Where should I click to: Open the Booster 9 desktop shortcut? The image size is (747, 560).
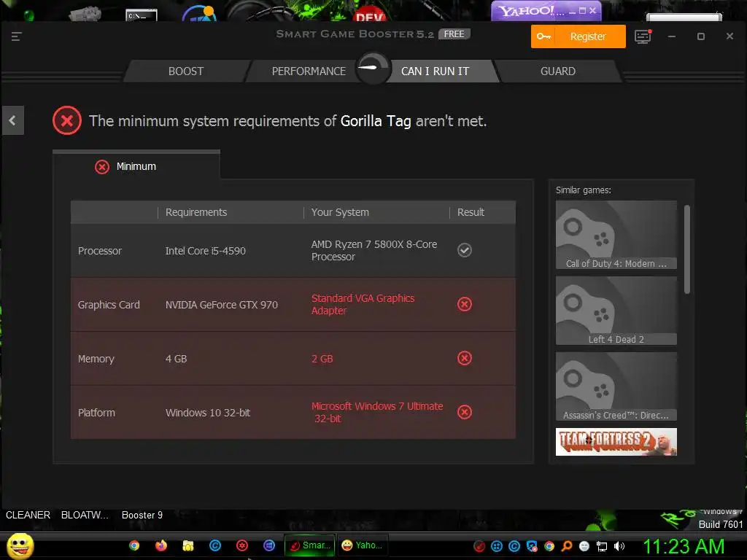point(142,516)
